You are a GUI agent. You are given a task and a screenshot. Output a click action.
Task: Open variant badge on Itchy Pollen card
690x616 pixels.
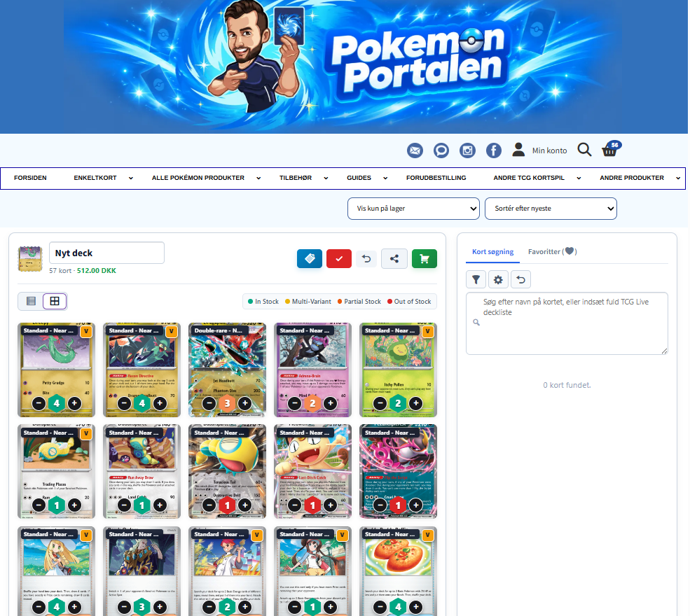tap(428, 331)
